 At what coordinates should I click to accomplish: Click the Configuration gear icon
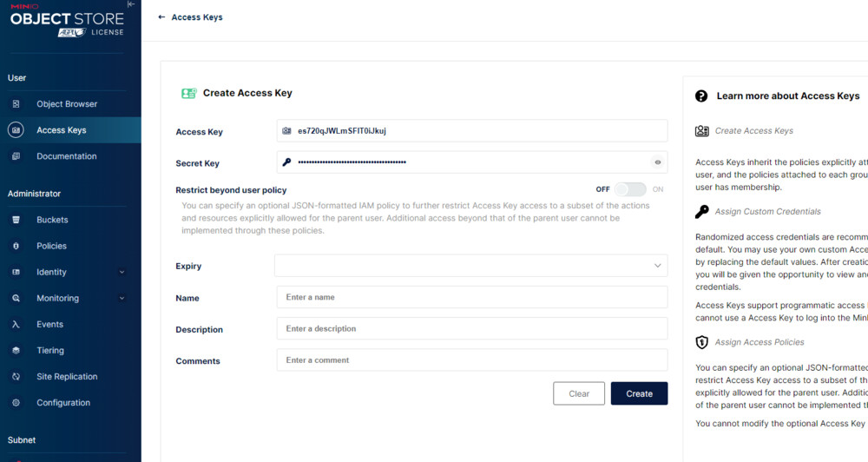click(16, 402)
